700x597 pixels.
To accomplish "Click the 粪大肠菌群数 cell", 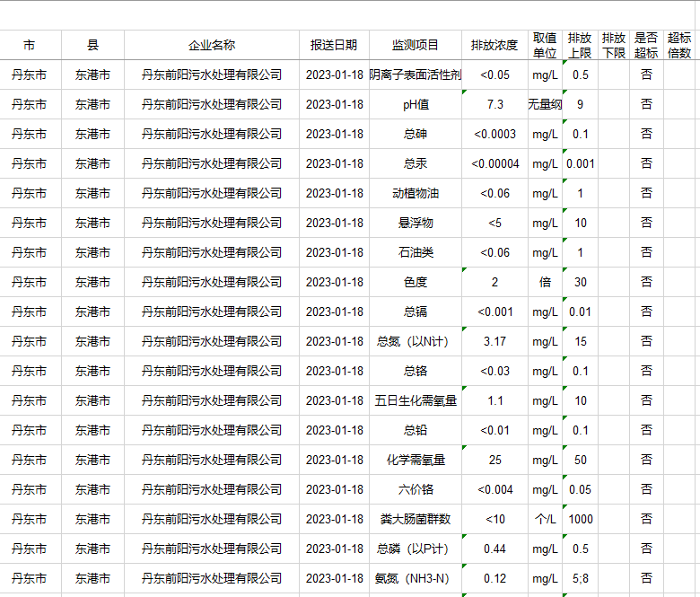I will coord(416,519).
